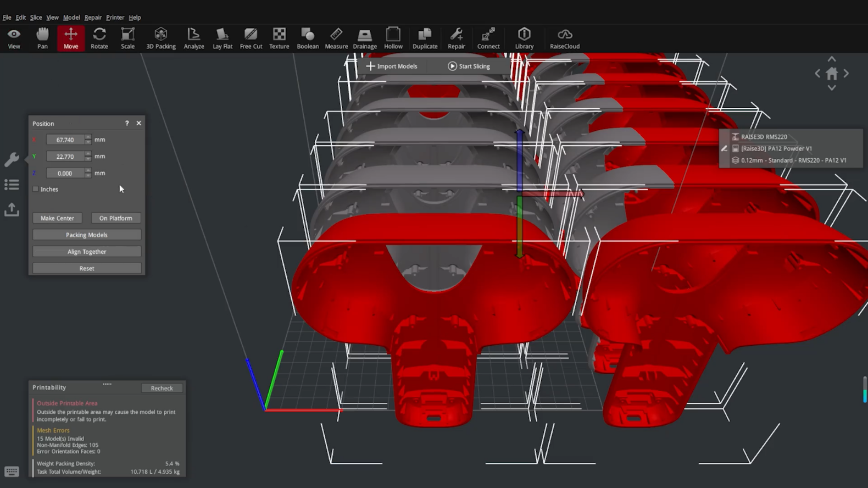868x488 pixels.
Task: Reset camera to home view
Action: [x=832, y=73]
